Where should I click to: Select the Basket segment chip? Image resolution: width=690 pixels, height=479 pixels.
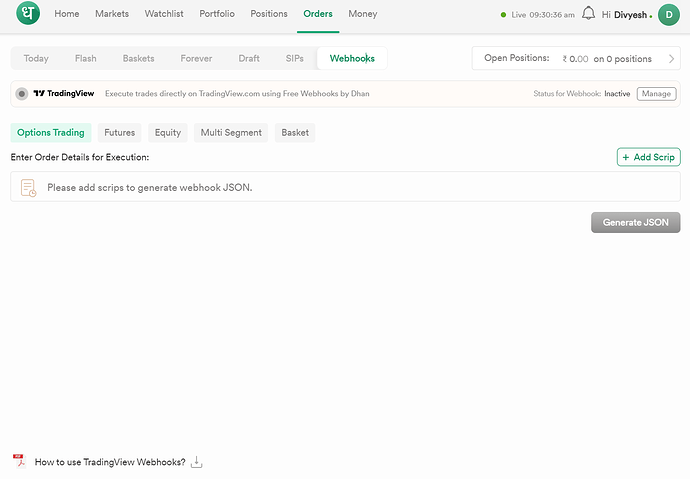coord(295,132)
